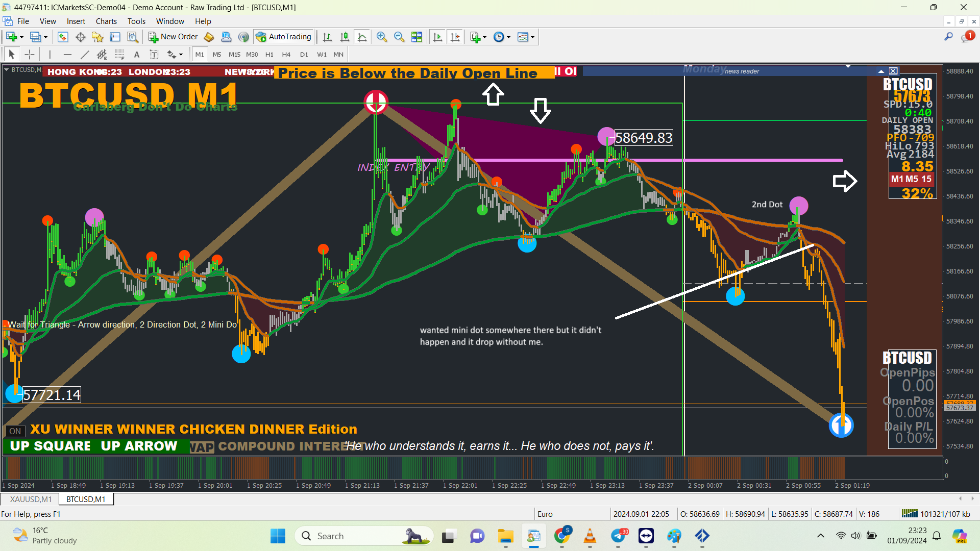Switch to candlestick chart mode
980x551 pixels.
tap(345, 37)
